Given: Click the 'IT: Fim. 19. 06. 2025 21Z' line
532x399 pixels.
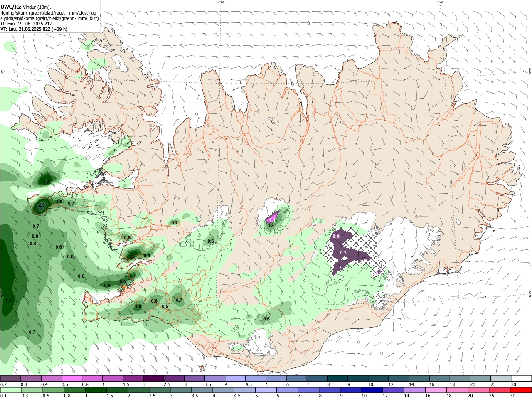Looking at the screenshot, I should click(26, 24).
